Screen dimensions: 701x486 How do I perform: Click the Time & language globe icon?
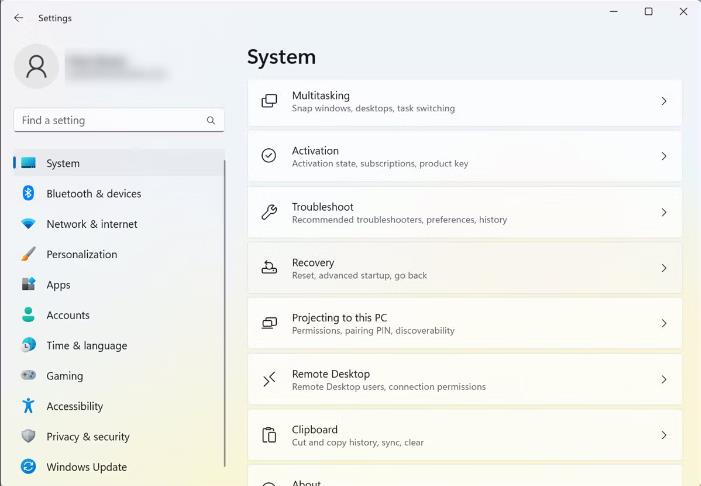point(28,345)
